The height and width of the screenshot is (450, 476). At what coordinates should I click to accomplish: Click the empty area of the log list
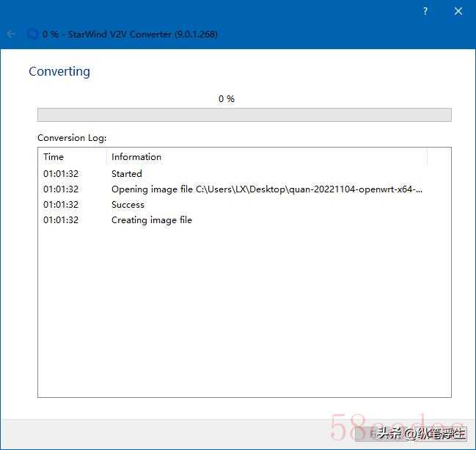tap(244, 316)
